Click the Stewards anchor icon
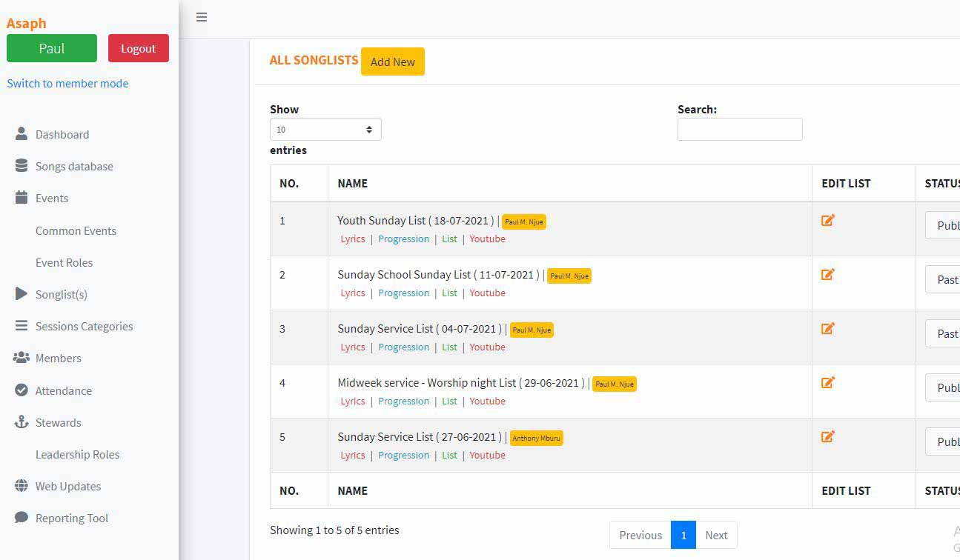960x560 pixels. [x=21, y=422]
